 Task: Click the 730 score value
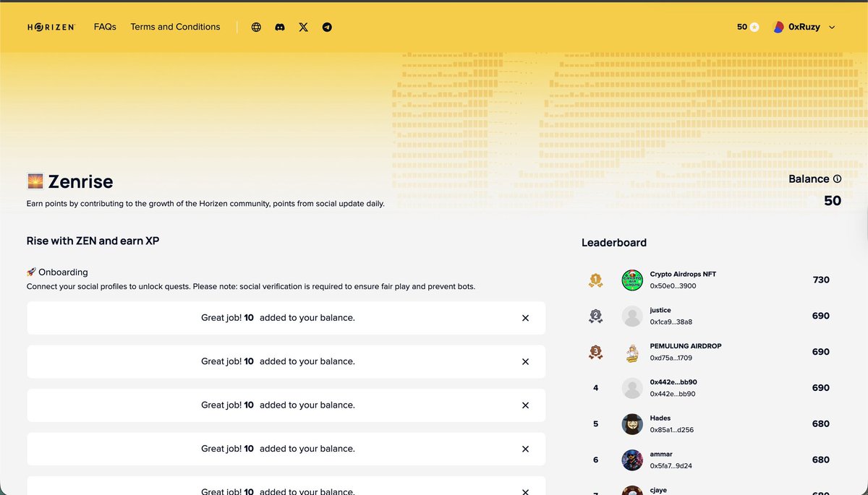(x=821, y=280)
